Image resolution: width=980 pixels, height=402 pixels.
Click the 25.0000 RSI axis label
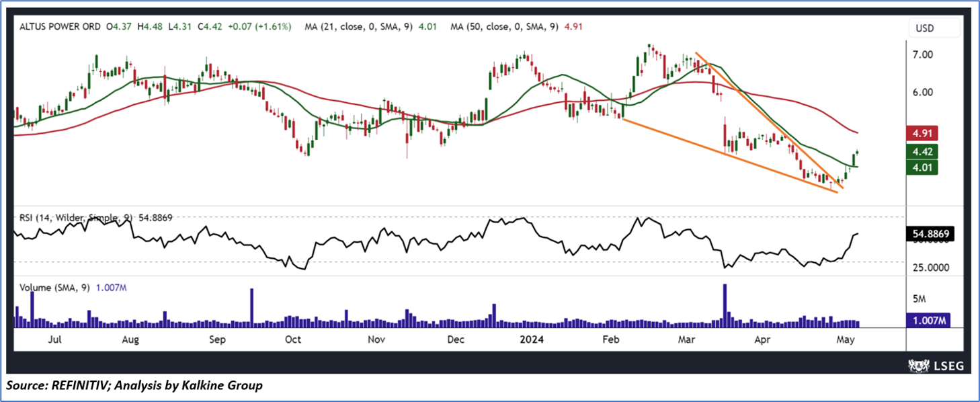click(x=931, y=267)
